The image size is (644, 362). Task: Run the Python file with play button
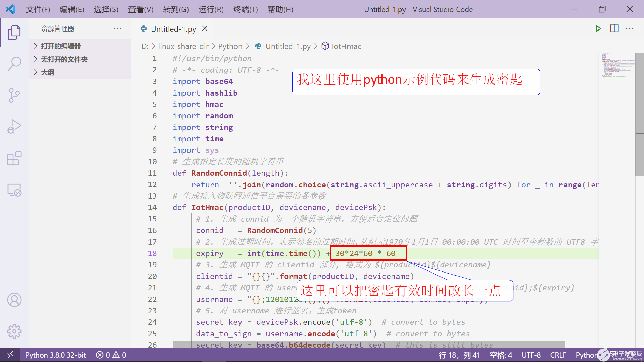598,28
